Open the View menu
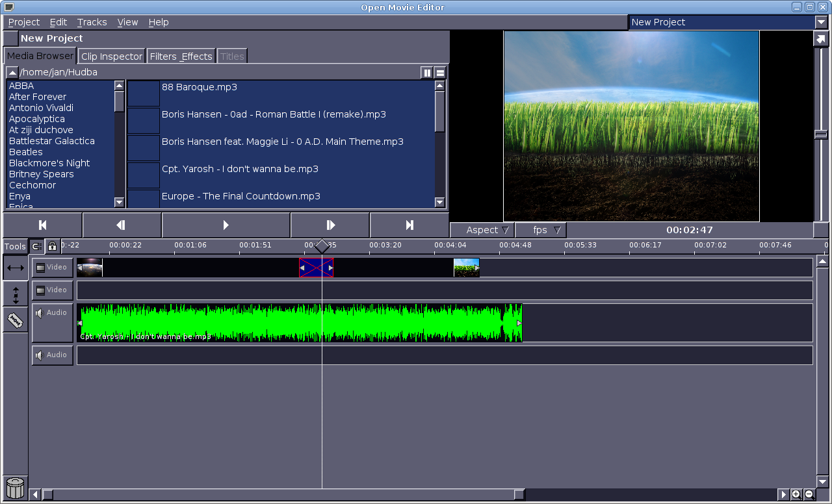 [128, 22]
